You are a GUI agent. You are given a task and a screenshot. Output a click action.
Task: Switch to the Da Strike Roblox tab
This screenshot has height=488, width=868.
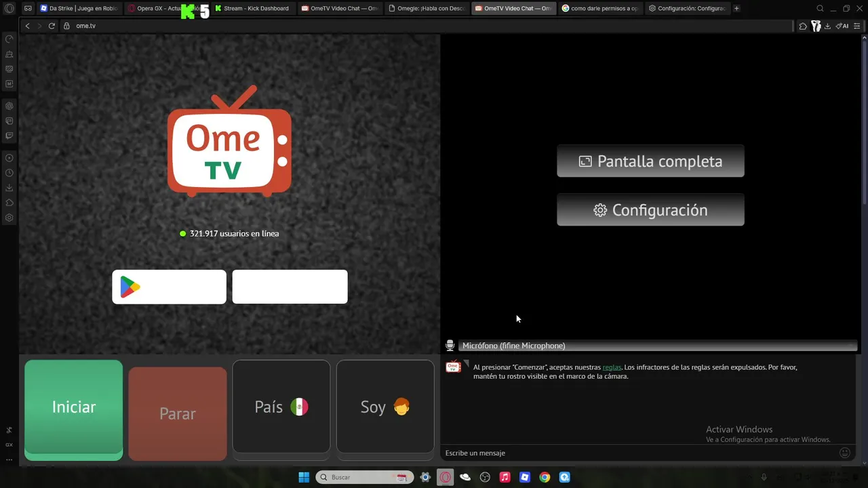(79, 8)
